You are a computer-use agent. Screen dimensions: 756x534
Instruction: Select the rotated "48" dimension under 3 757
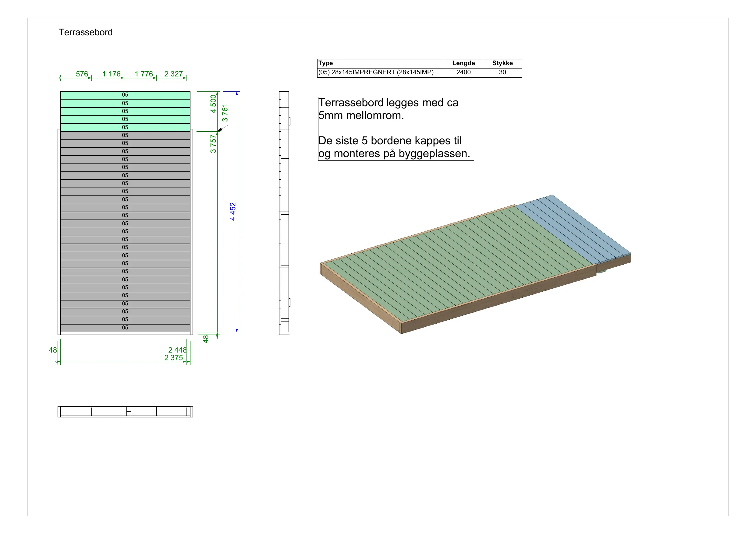[x=205, y=339]
